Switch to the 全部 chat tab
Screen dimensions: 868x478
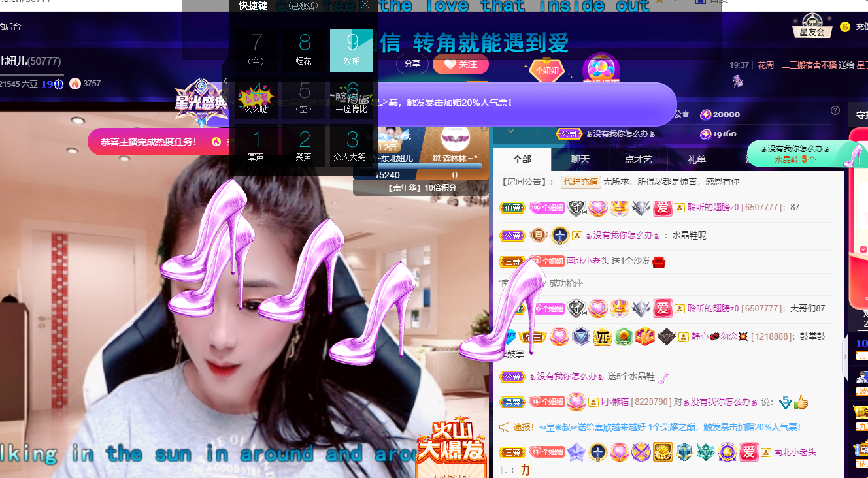(522, 159)
